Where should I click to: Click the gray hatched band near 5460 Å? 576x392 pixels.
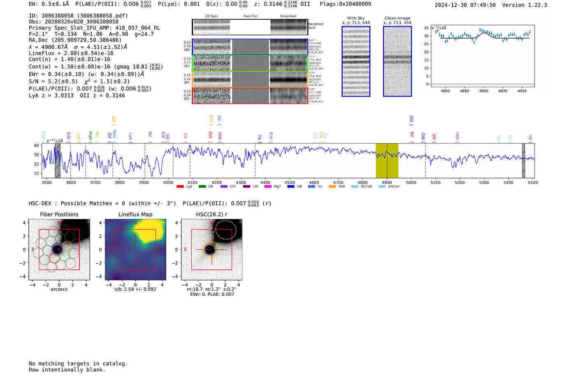tap(523, 160)
